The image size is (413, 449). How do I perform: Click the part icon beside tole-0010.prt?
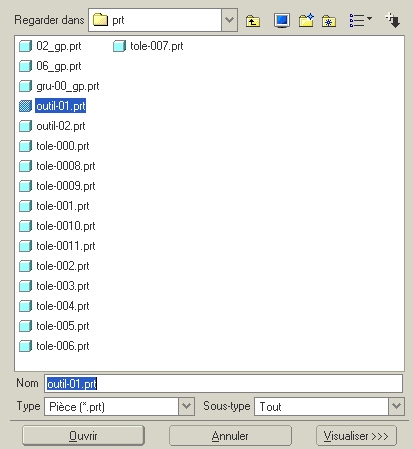click(25, 226)
